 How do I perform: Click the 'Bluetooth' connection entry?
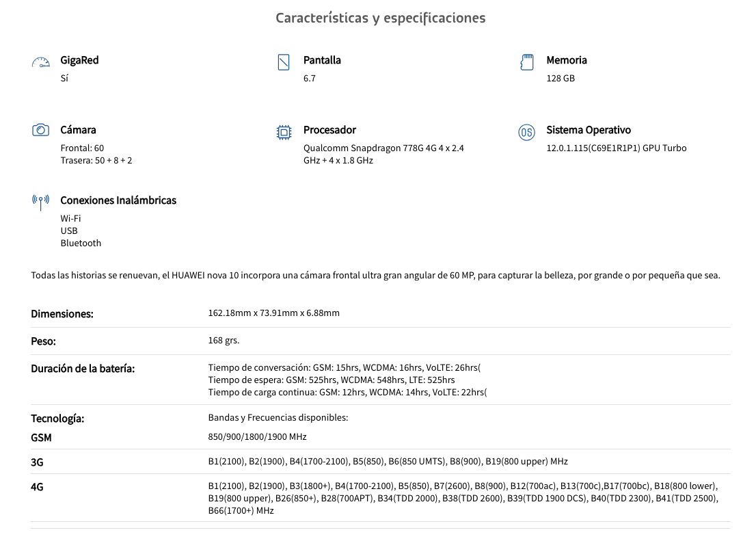point(81,244)
